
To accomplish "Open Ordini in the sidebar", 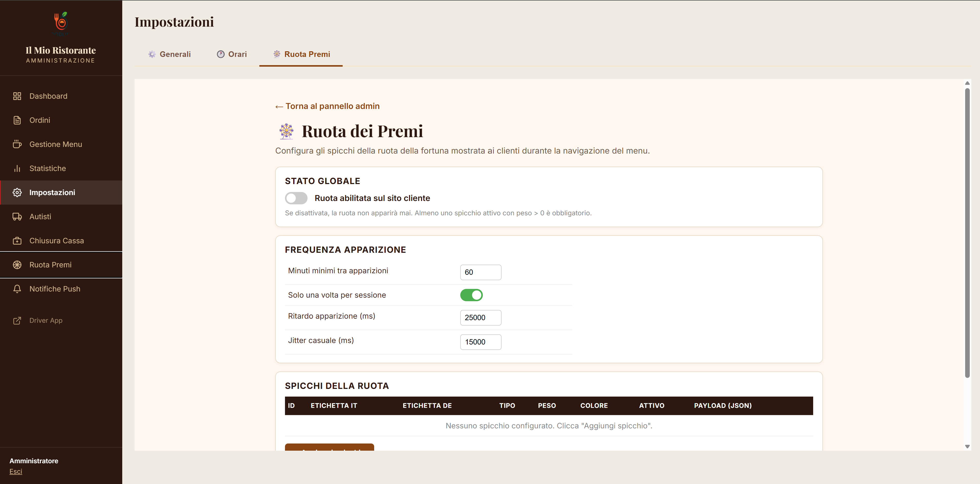I will coord(61,120).
